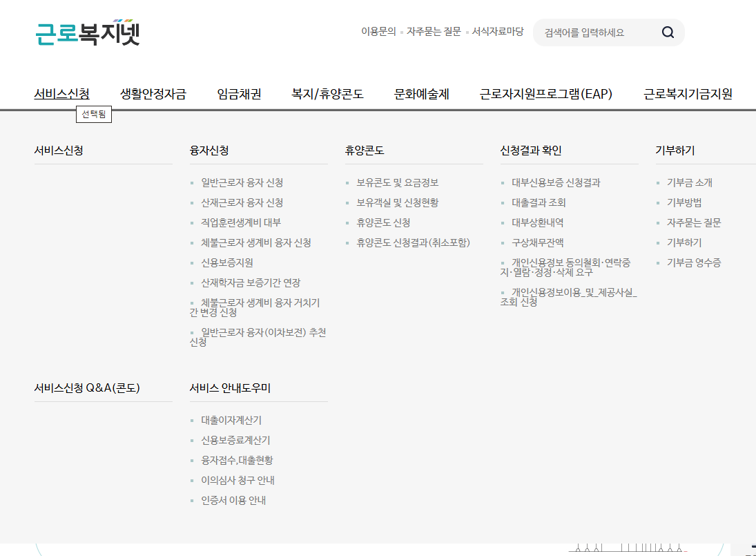Go to 이용문의 link

pyautogui.click(x=378, y=31)
